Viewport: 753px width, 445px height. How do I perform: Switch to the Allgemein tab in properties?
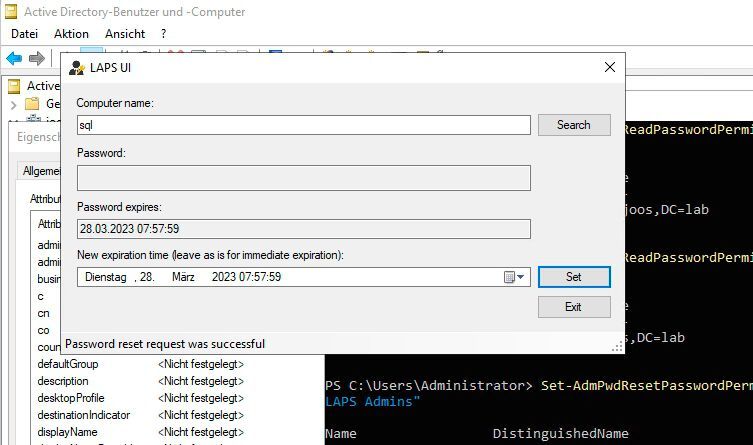coord(41,171)
